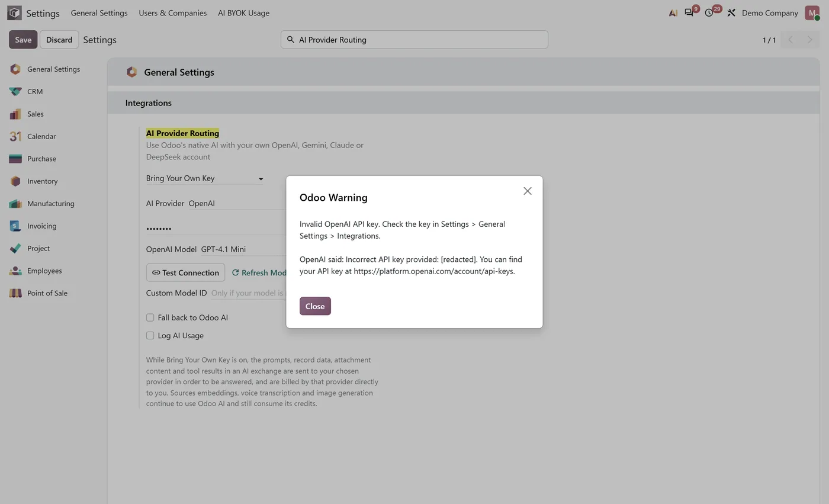Open AI BYOK Usage menu
The height and width of the screenshot is (504, 829).
pos(243,12)
